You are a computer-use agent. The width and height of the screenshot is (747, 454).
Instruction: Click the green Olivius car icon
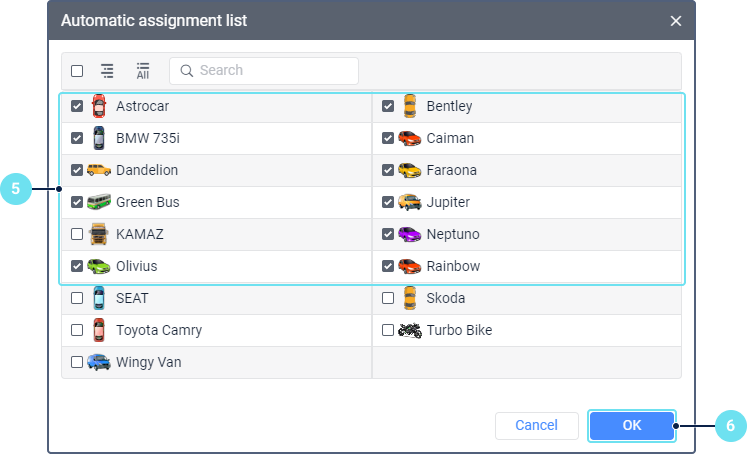98,266
